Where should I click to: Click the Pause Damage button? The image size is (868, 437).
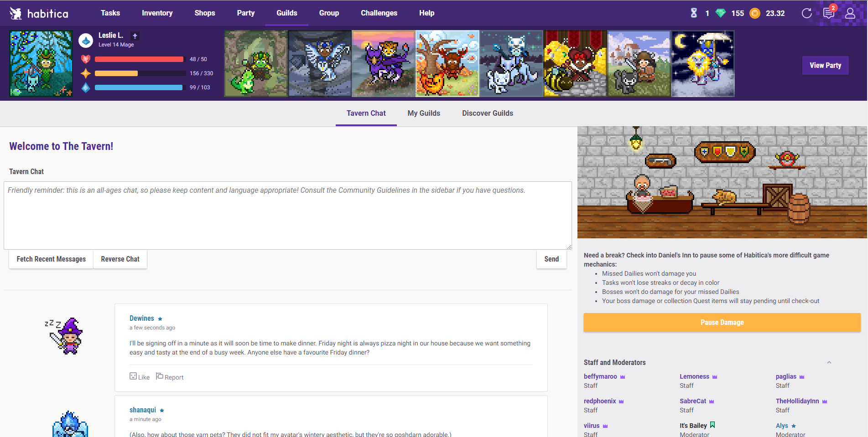click(722, 322)
